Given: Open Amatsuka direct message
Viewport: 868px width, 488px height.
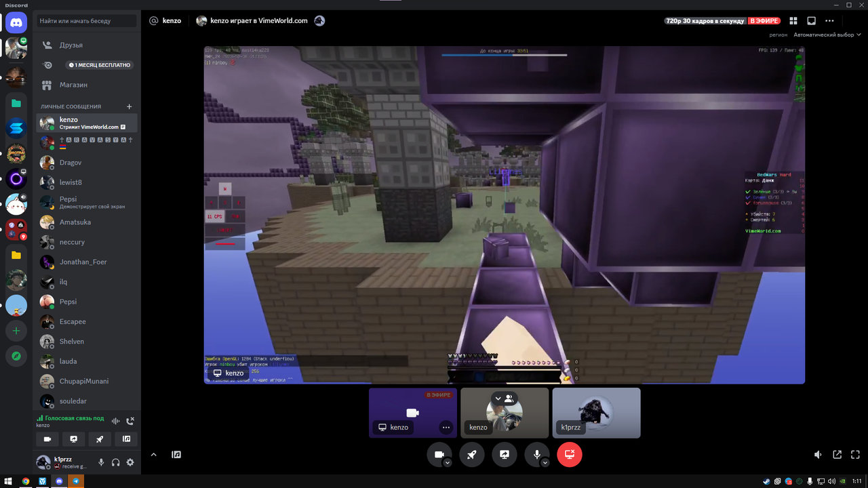Looking at the screenshot, I should click(x=87, y=222).
